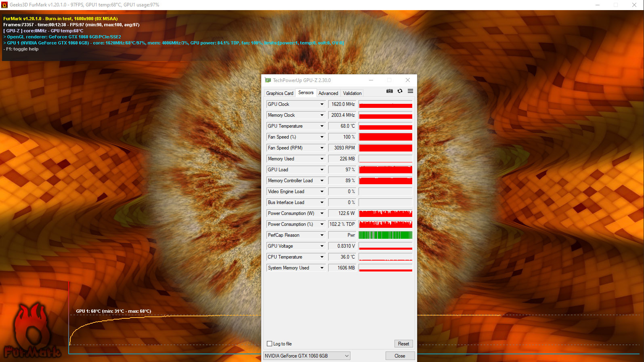Open the GPU Temperature sensor dropdown
The height and width of the screenshot is (362, 644).
click(x=322, y=126)
